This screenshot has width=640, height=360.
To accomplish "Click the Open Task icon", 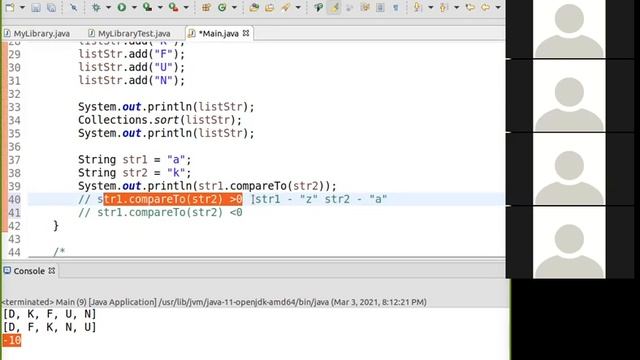I will point(269,7).
